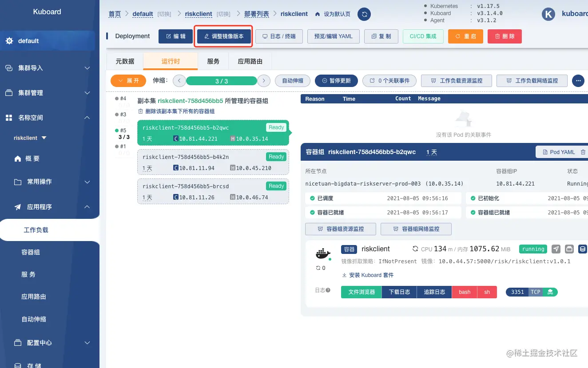Switch to the 应用路由 tab
Viewport: 588px width, 368px height.
[250, 61]
